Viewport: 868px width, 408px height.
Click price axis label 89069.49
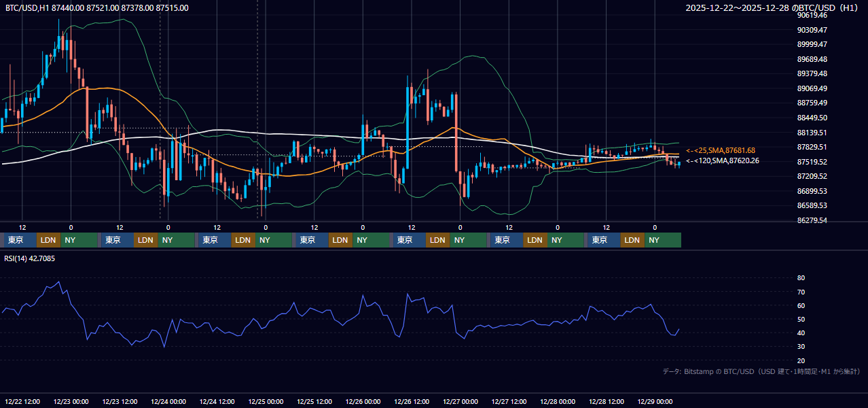click(x=812, y=88)
